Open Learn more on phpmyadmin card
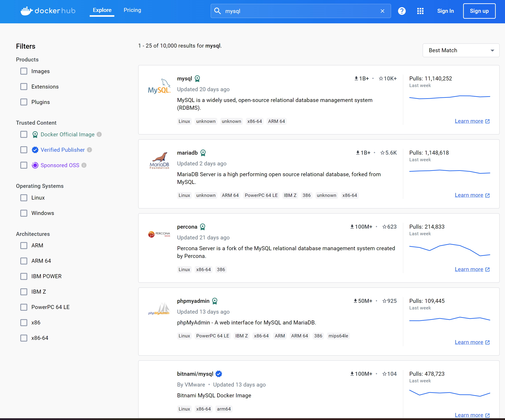505x420 pixels. point(472,342)
